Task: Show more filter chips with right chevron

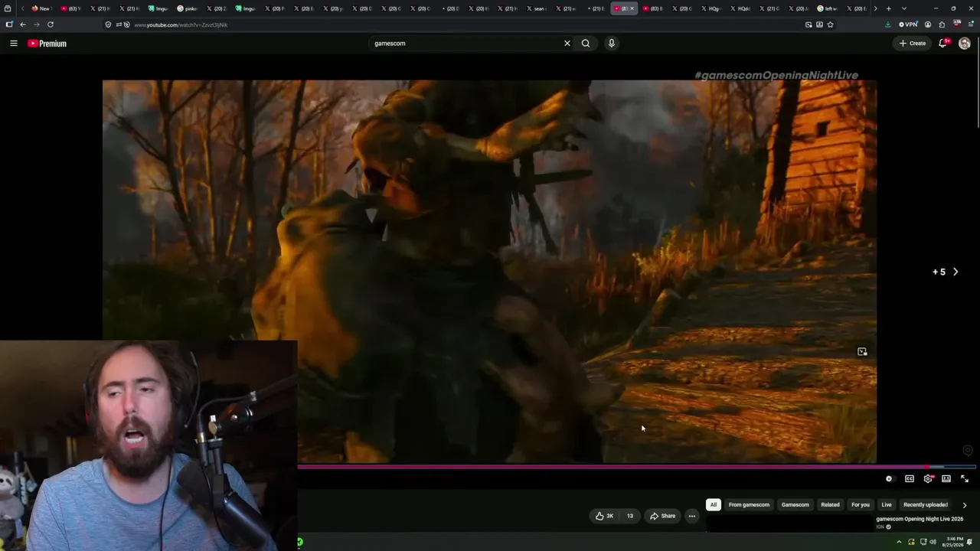Action: coord(965,505)
